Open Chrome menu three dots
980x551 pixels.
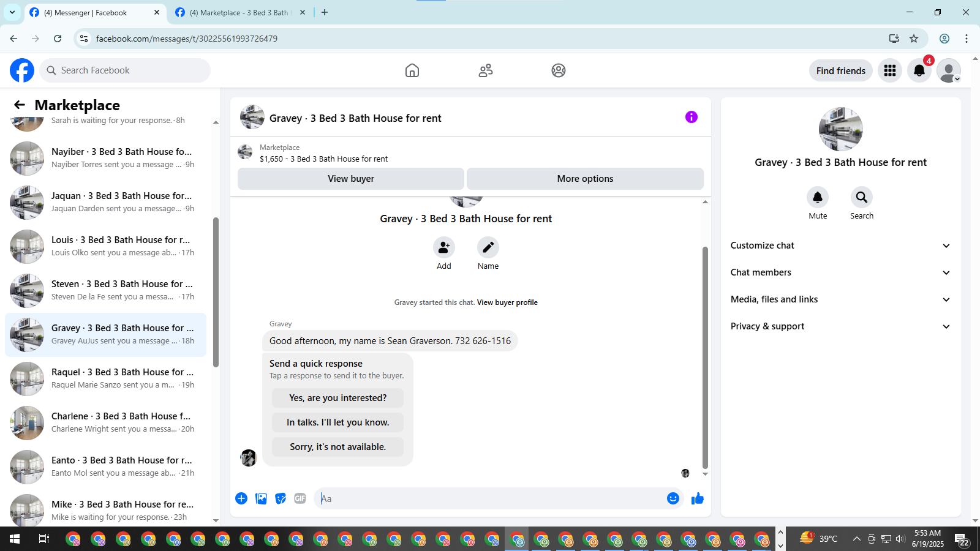[x=967, y=39]
